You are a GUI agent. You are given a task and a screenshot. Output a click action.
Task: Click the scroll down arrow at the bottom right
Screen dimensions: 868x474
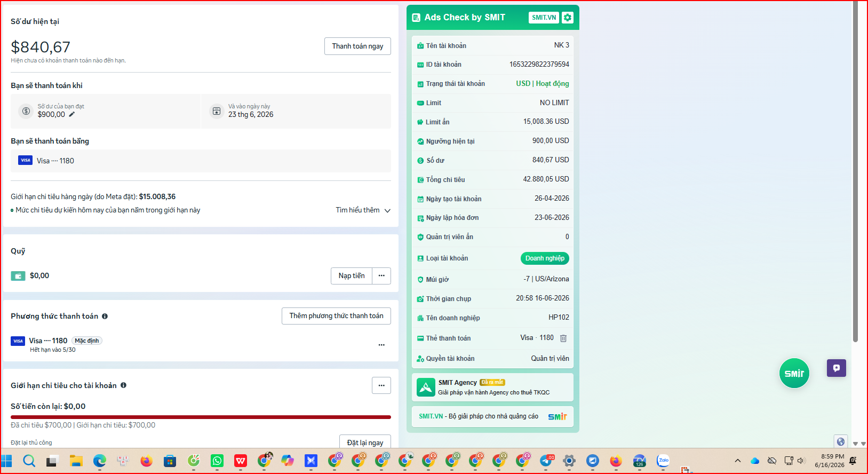coord(855,444)
